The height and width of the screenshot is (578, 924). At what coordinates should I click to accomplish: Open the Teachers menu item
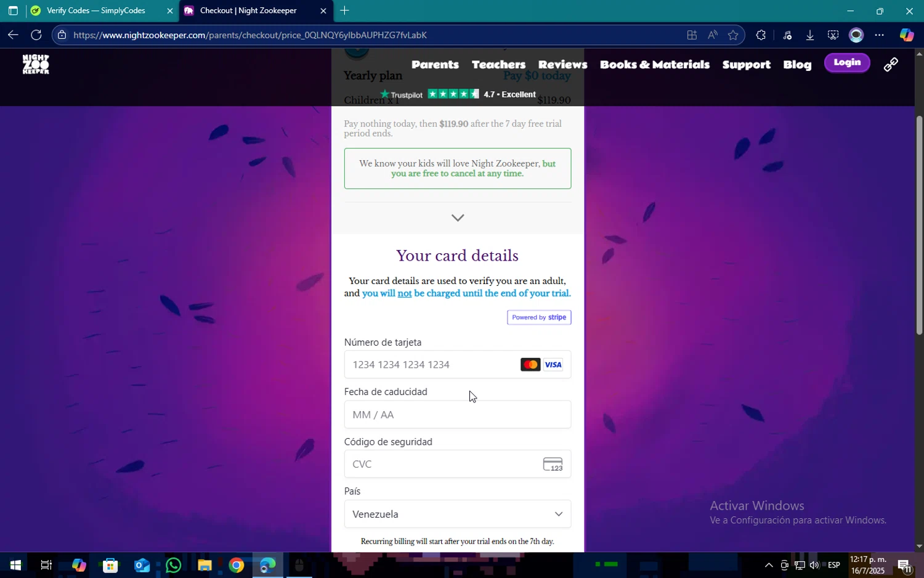pyautogui.click(x=498, y=64)
